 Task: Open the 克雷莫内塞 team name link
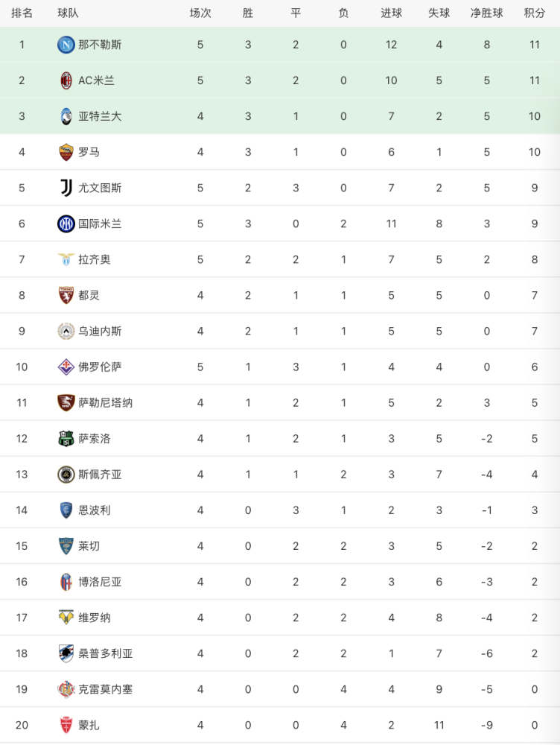(106, 689)
